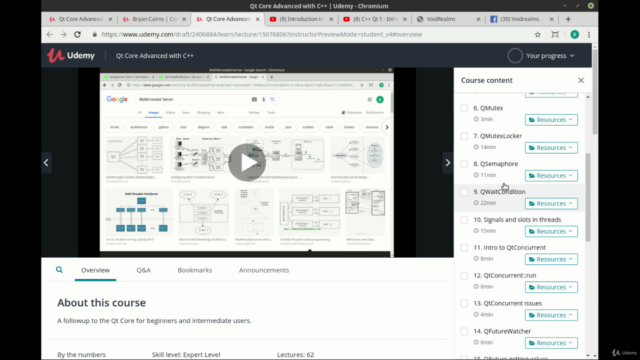The image size is (640, 360).
Task: Go to previous lecture arrow
Action: [x=46, y=162]
